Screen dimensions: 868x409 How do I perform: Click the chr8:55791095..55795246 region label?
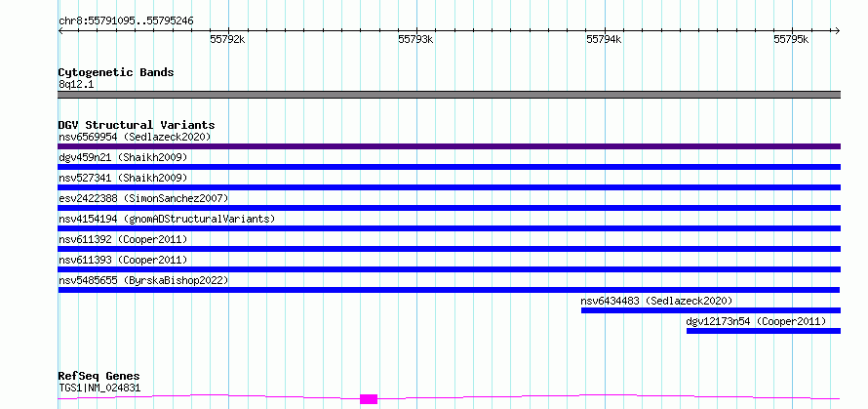click(x=126, y=21)
